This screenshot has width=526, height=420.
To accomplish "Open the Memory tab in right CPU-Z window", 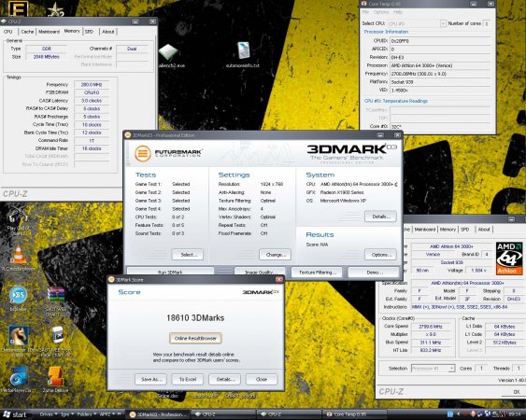I will click(448, 230).
